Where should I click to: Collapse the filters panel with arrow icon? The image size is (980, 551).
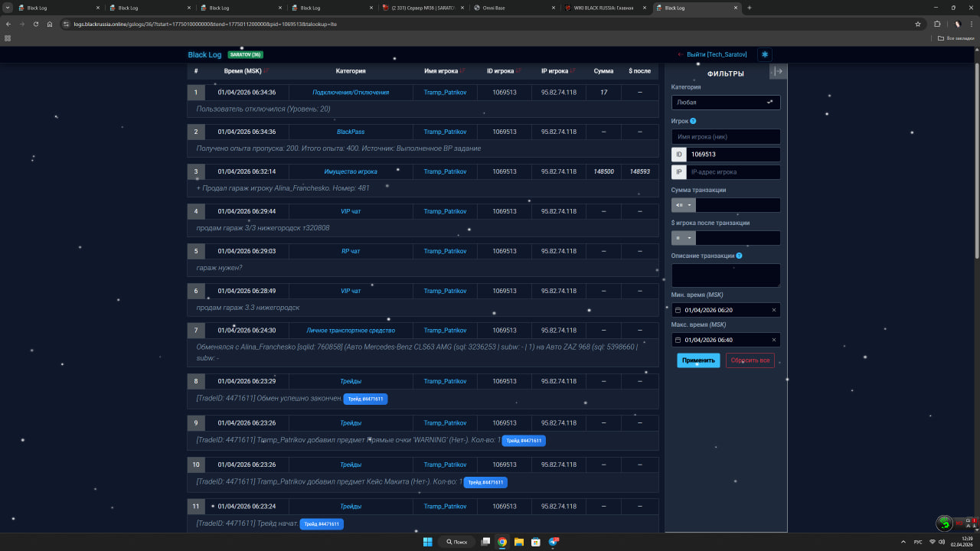[778, 71]
